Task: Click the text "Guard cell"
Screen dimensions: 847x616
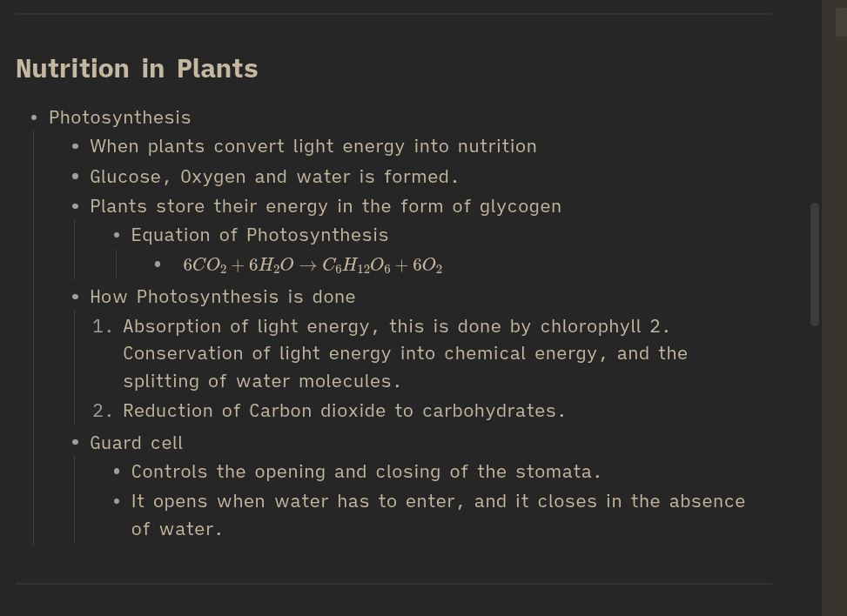Action: (x=137, y=443)
